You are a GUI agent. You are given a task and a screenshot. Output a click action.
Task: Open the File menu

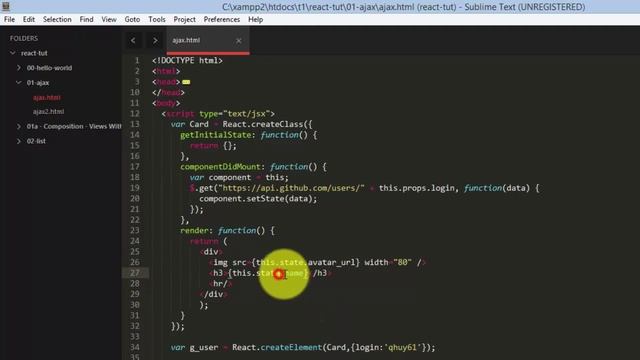point(9,19)
